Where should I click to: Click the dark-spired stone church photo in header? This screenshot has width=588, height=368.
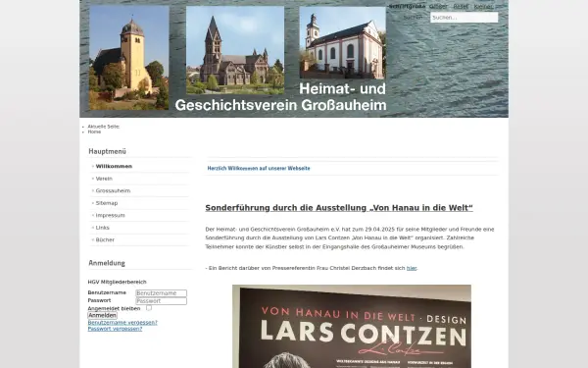(x=235, y=50)
